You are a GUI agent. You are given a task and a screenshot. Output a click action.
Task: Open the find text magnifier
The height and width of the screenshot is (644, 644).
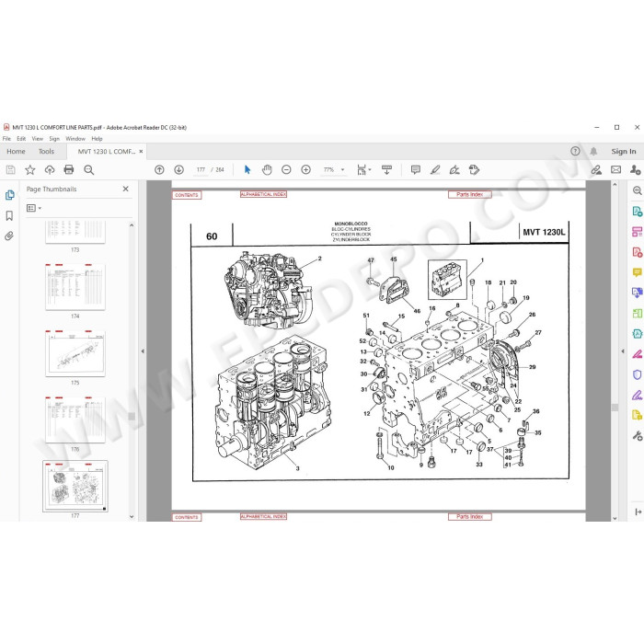pyautogui.click(x=88, y=169)
